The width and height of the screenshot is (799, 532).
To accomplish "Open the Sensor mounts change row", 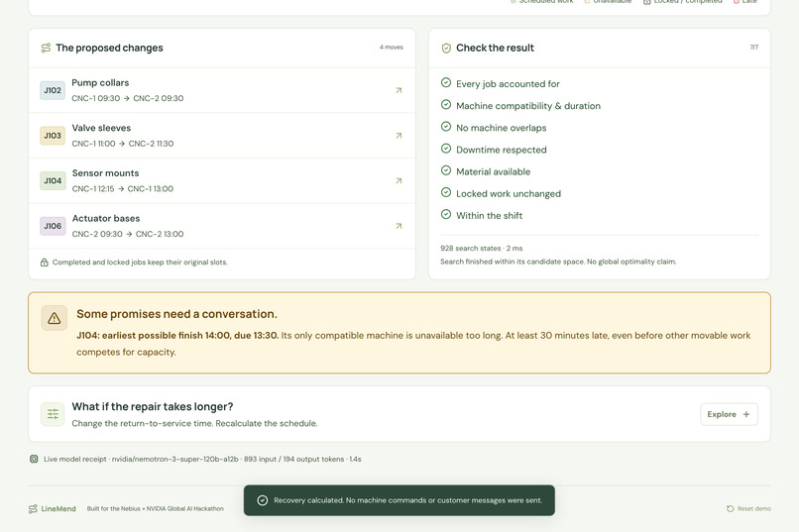I will 222,180.
